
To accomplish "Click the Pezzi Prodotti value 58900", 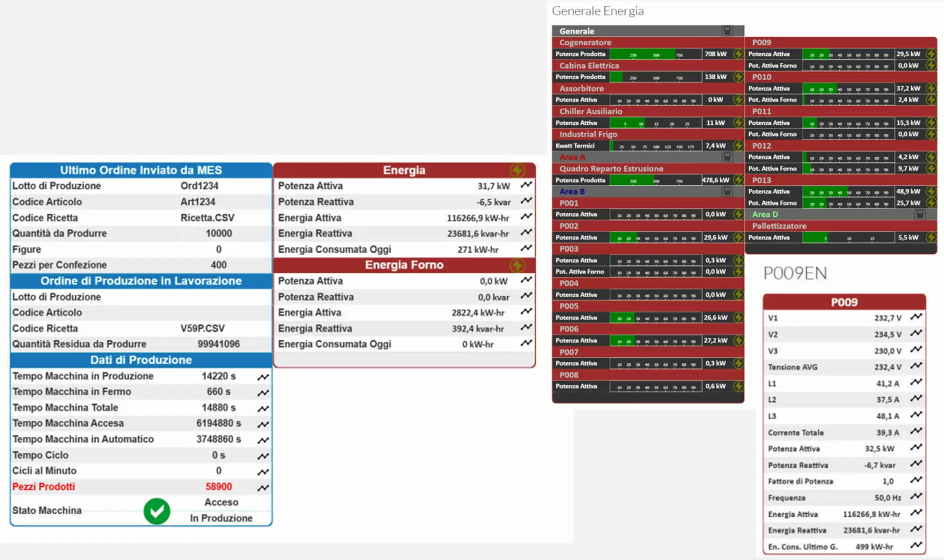I will click(219, 487).
